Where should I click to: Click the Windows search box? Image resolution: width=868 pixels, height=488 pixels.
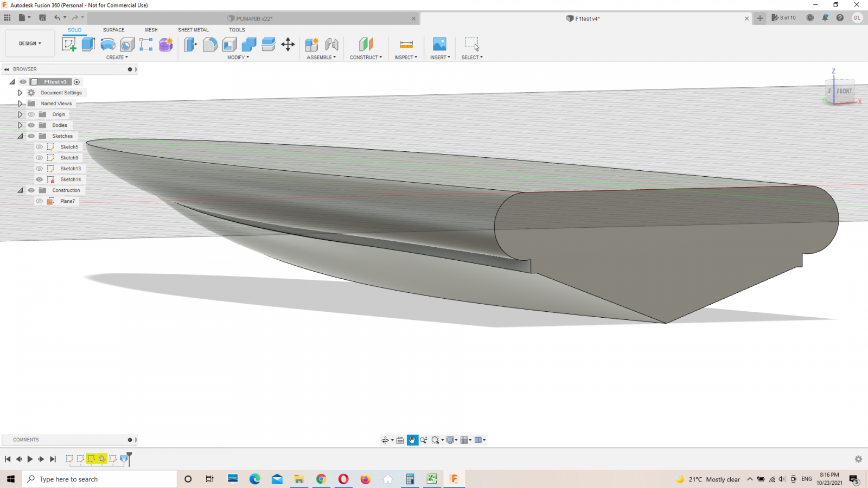(x=100, y=479)
